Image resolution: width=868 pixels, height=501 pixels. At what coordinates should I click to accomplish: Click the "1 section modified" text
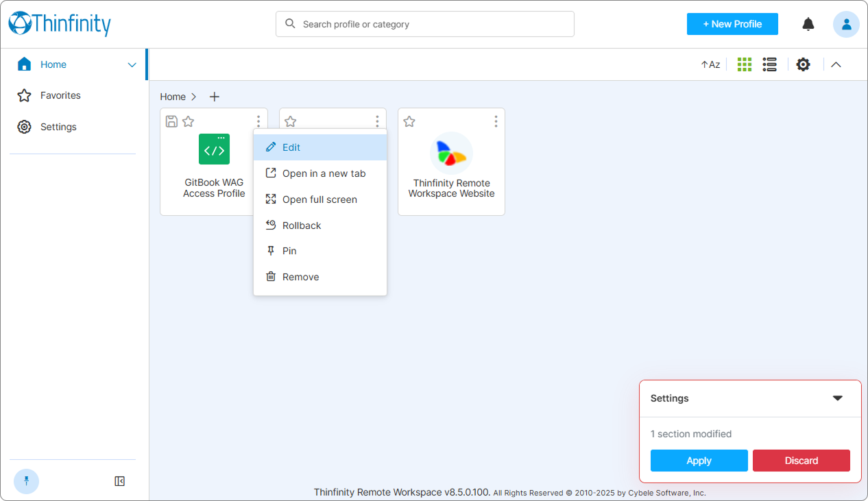691,434
